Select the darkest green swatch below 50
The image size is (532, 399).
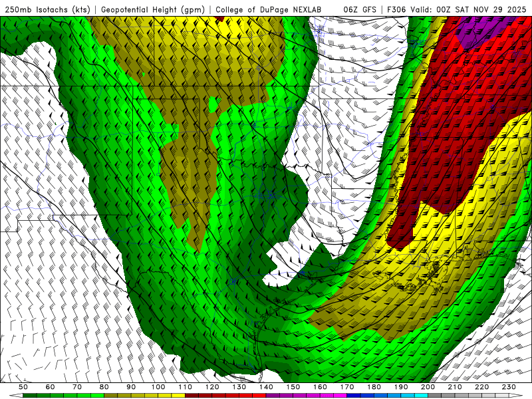coord(29,396)
